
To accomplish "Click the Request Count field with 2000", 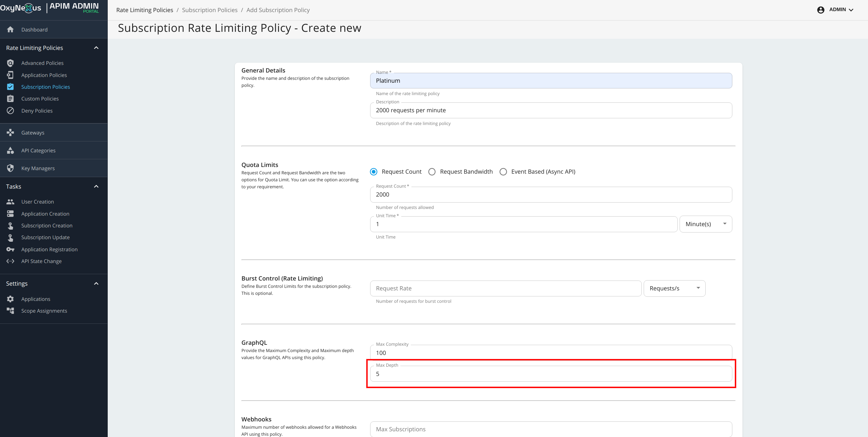I will (551, 195).
